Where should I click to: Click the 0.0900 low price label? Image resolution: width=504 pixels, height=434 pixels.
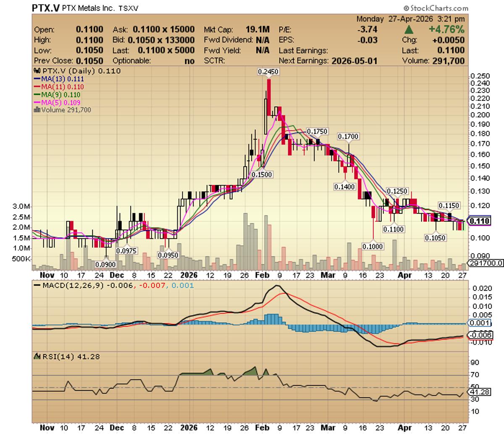tap(105, 265)
